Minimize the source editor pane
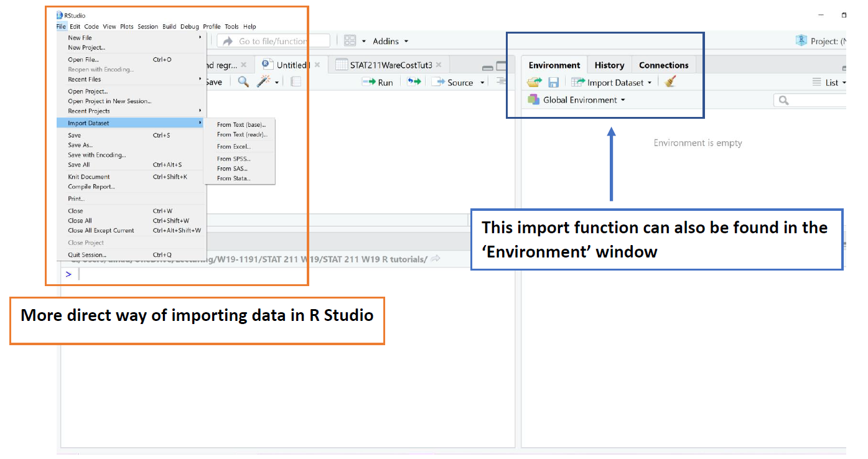 tap(488, 67)
